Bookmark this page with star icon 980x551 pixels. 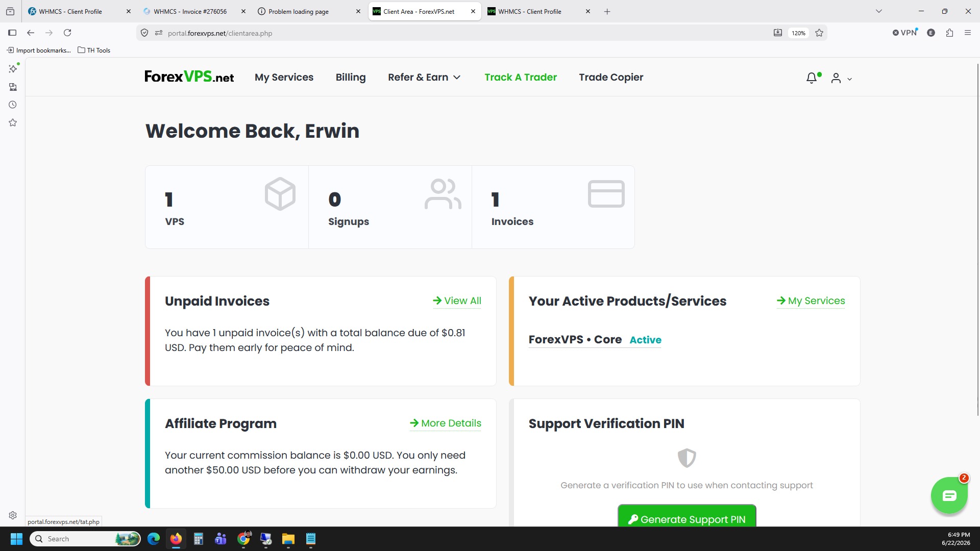[x=819, y=33]
